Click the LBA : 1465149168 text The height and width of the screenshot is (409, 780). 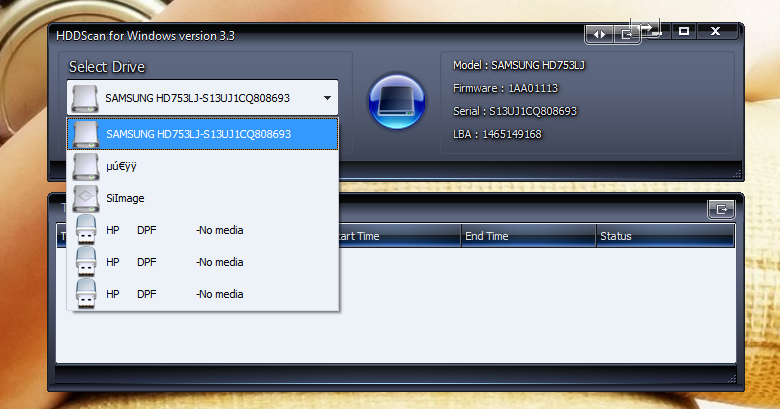(497, 134)
